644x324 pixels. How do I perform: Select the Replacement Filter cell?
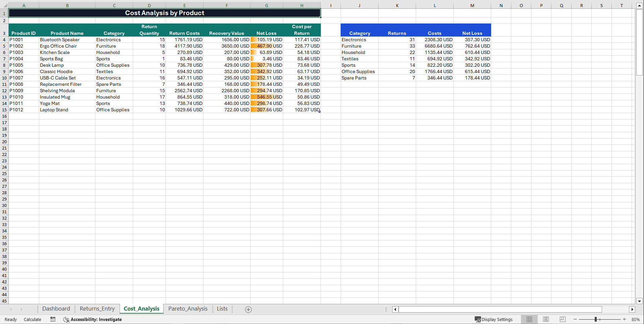(67, 84)
